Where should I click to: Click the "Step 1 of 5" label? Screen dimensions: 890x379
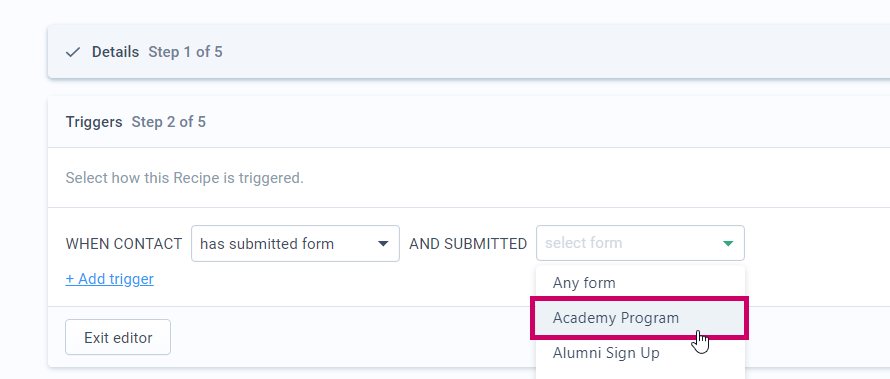(x=185, y=52)
